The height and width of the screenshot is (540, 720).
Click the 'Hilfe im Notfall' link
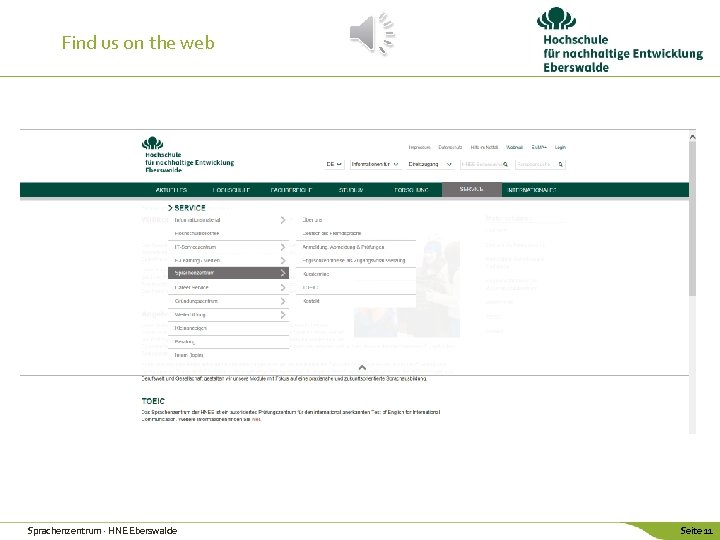(484, 147)
